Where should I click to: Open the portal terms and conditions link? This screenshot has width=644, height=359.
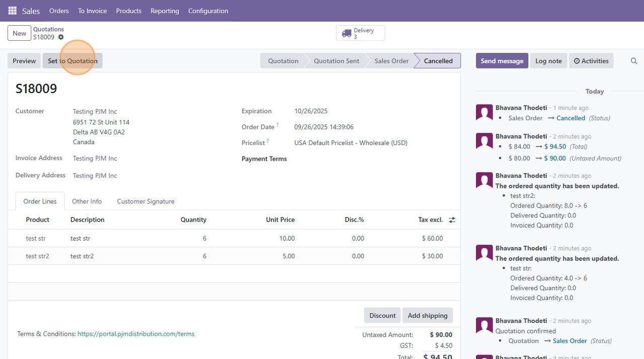136,334
